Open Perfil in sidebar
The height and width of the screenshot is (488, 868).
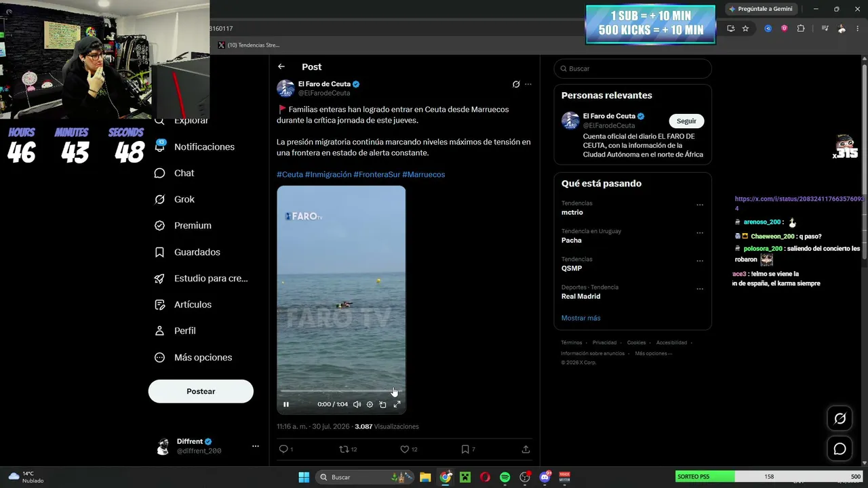pos(175,331)
